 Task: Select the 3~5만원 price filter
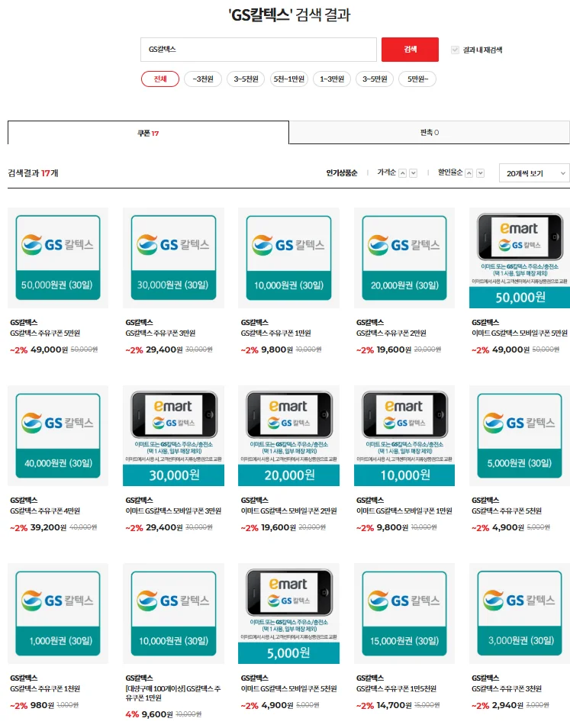tap(375, 79)
